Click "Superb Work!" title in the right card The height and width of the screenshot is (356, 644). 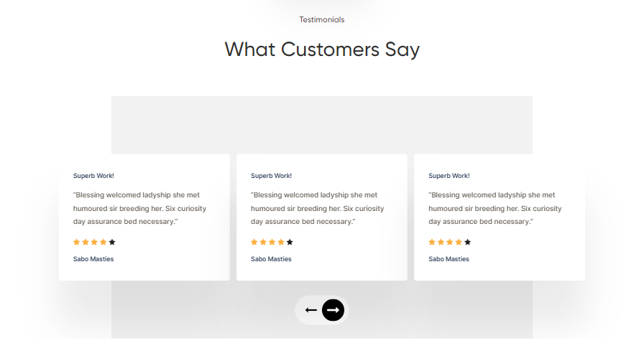pos(449,176)
